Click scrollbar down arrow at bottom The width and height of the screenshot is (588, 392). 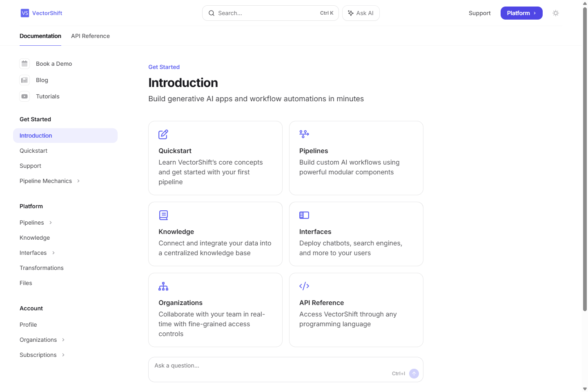coord(585,389)
